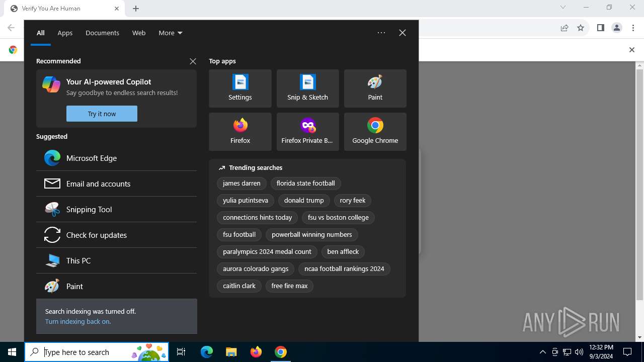
Task: Open Paint from Suggested list
Action: pos(116,286)
